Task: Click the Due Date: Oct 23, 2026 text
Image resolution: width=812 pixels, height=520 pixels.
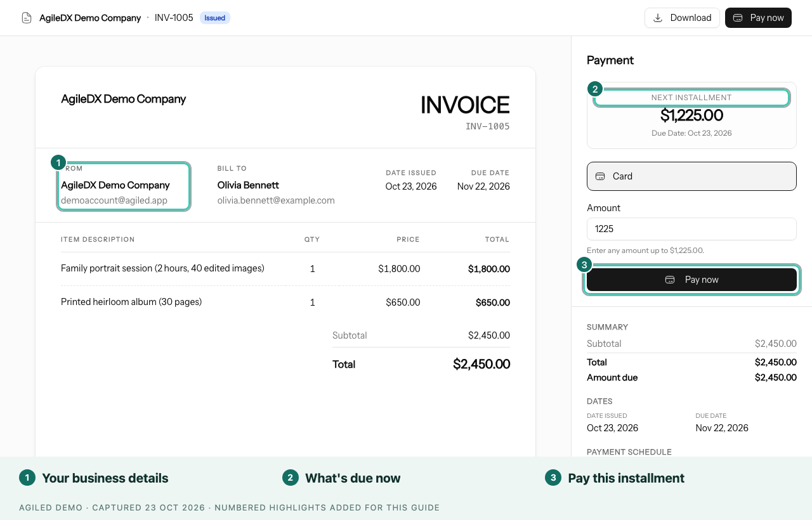Action: 691,133
